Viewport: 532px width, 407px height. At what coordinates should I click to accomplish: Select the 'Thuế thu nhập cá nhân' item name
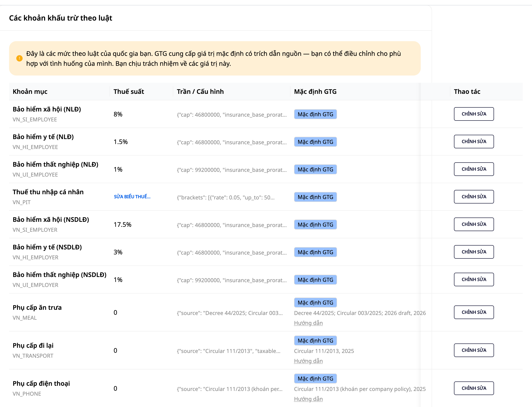[48, 192]
